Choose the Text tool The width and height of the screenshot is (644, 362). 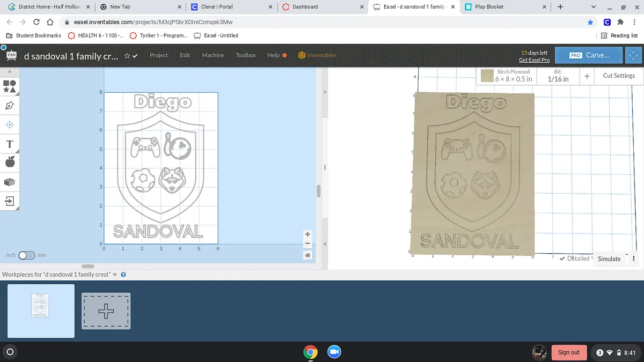(x=9, y=144)
